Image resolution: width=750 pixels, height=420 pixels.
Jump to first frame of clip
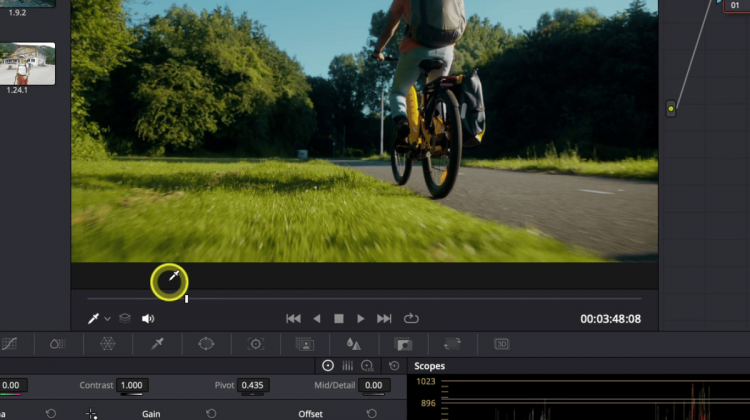(293, 318)
